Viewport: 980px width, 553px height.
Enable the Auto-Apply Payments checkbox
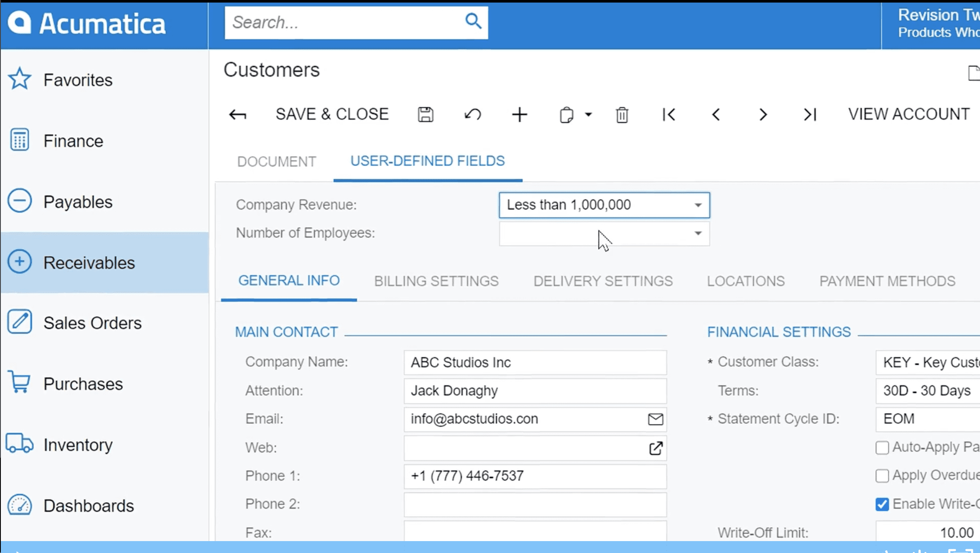coord(882,448)
